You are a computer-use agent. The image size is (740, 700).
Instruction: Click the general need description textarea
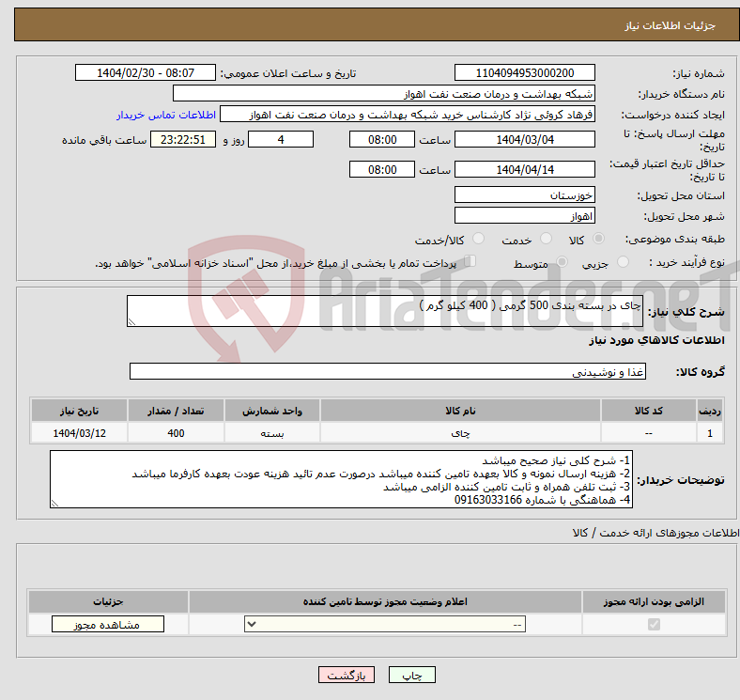click(x=385, y=311)
